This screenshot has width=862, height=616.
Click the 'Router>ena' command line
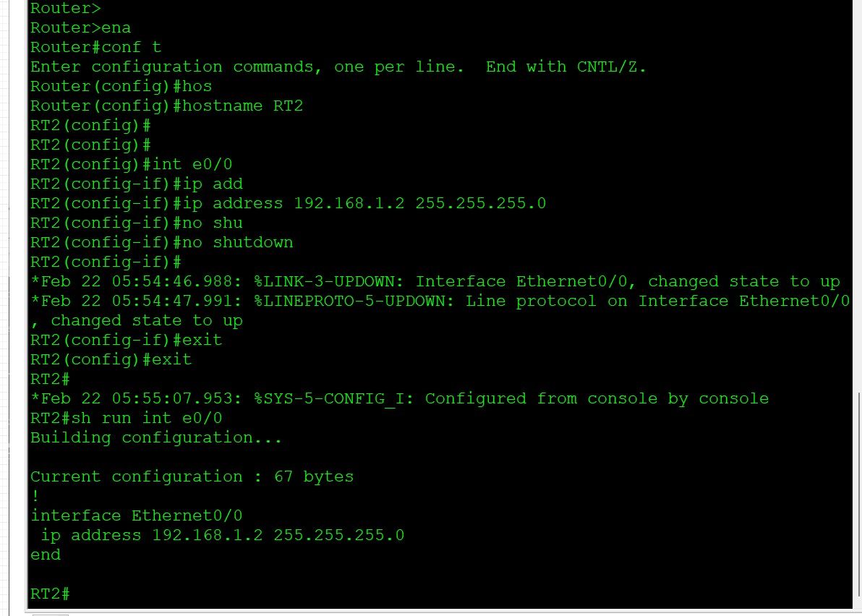click(x=80, y=27)
